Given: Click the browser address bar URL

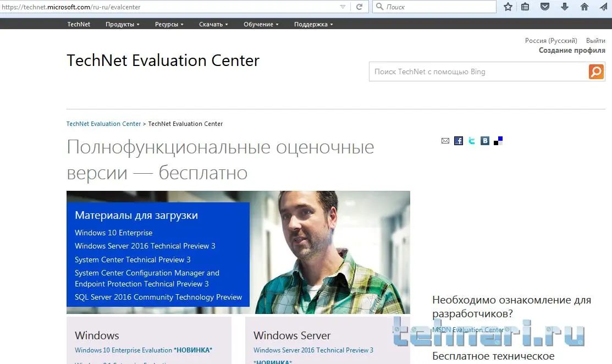Looking at the screenshot, I should (71, 7).
